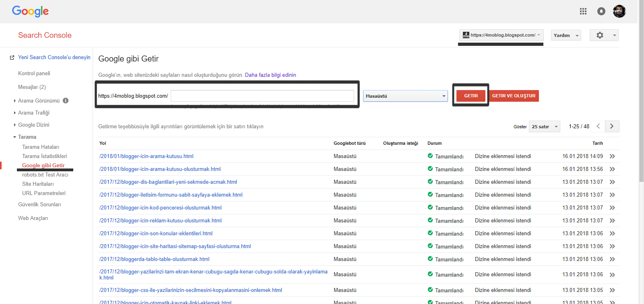
Task: Open blogger-icin-kod-penceresi-olusturmak.html link
Action: pyautogui.click(x=161, y=207)
